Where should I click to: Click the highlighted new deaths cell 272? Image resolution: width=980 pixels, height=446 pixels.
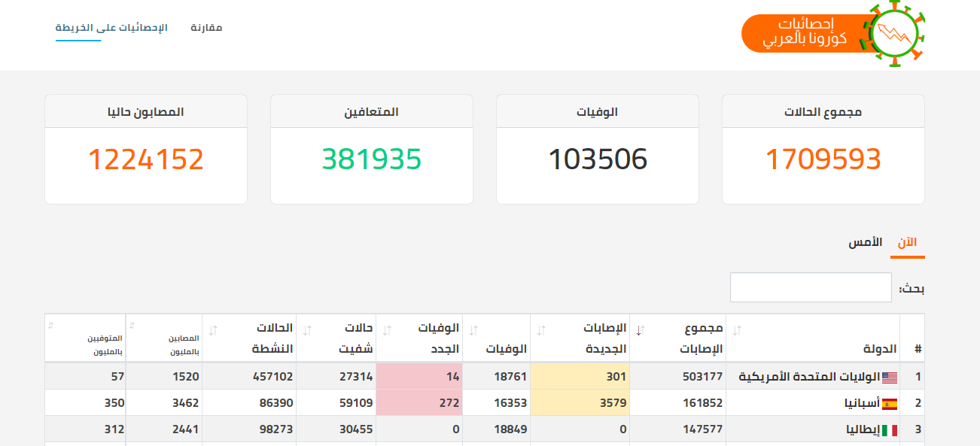tap(419, 402)
